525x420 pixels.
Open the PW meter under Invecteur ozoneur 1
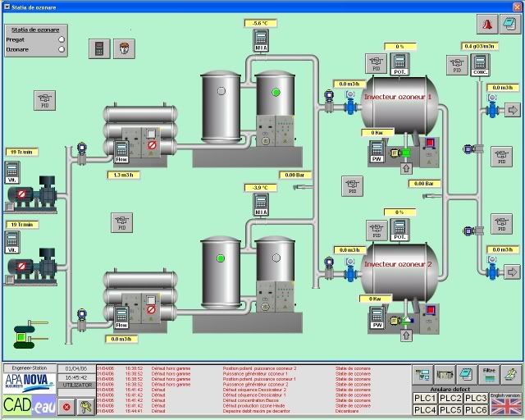tap(377, 152)
